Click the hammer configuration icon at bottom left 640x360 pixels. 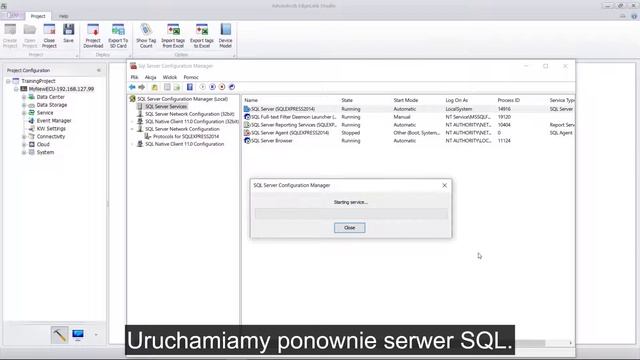coord(60,335)
